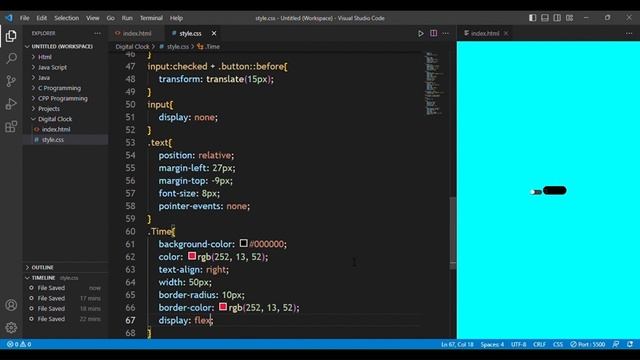Screen dimensions: 640x360
Task: Change language mode via CSS
Action: pos(558,344)
